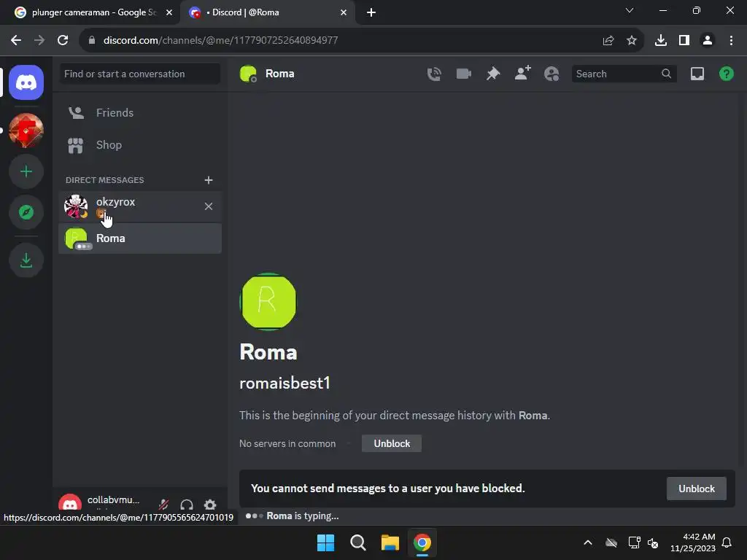Open clock showing 4:42 AM

(x=693, y=542)
